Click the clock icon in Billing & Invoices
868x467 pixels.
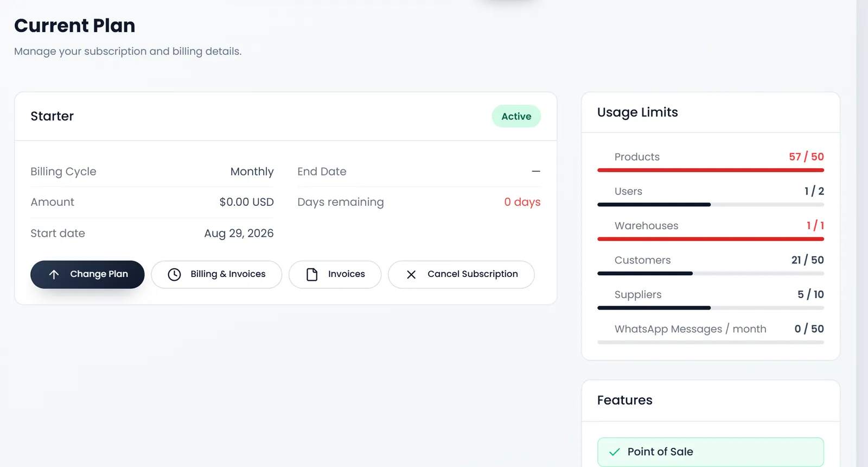pos(174,275)
